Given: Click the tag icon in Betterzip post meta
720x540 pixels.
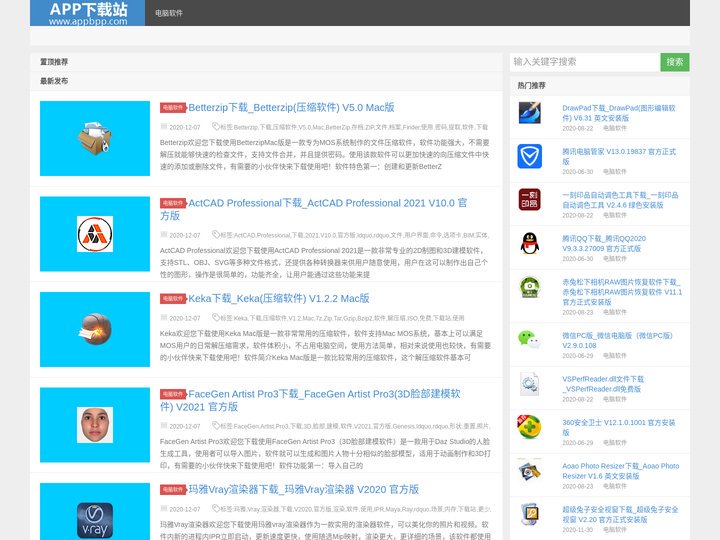Looking at the screenshot, I should (x=215, y=126).
